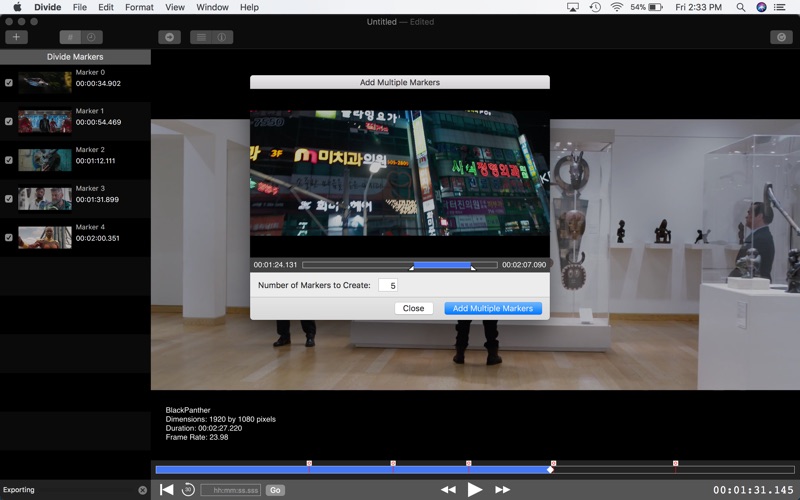
Task: Select the clock view icon in toolbar
Action: pos(92,37)
